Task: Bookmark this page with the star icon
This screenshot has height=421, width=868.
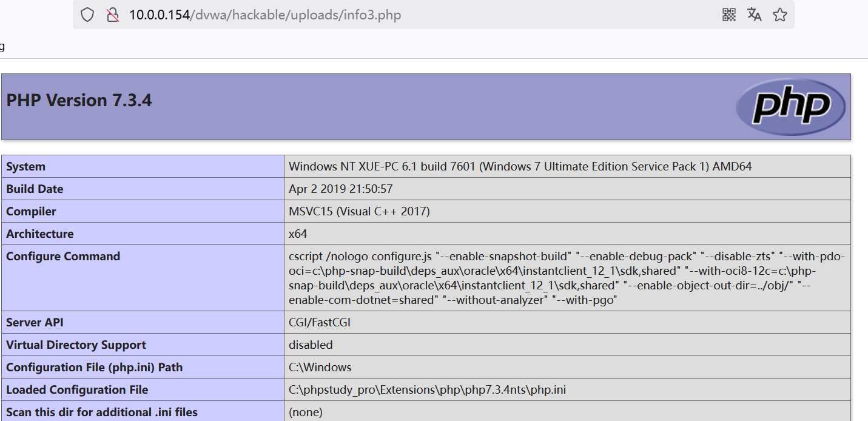Action: pos(780,15)
